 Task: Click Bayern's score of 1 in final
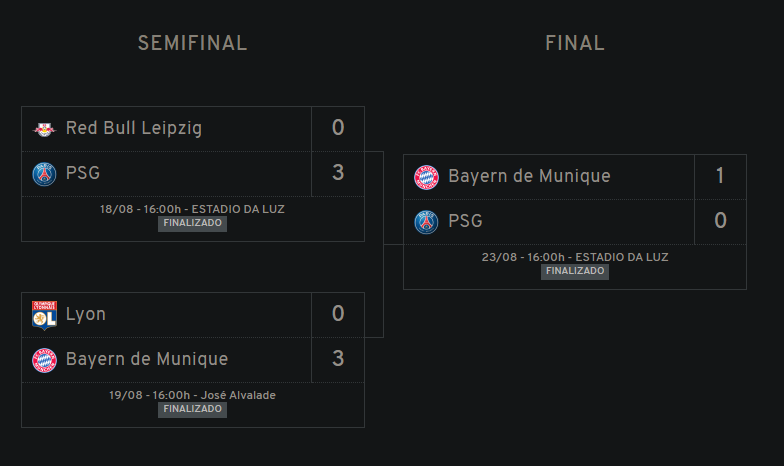click(720, 176)
